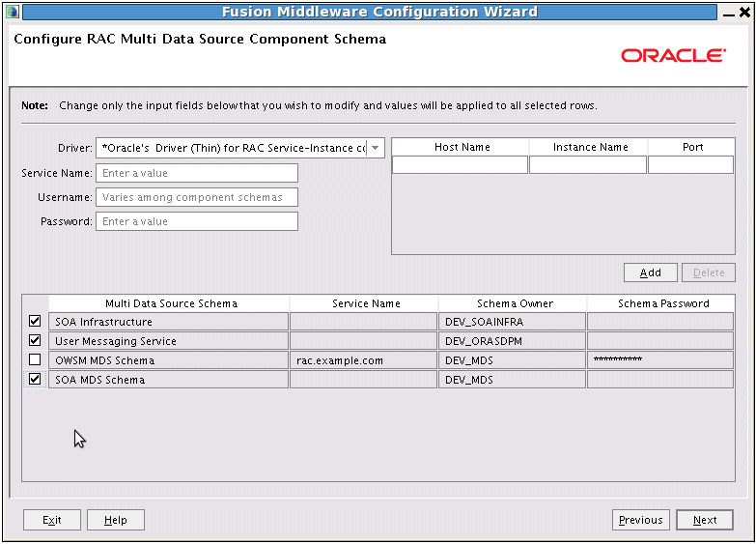Image resolution: width=756 pixels, height=544 pixels.
Task: Toggle the SOA Infrastructure schema checkbox
Action: pyautogui.click(x=35, y=321)
